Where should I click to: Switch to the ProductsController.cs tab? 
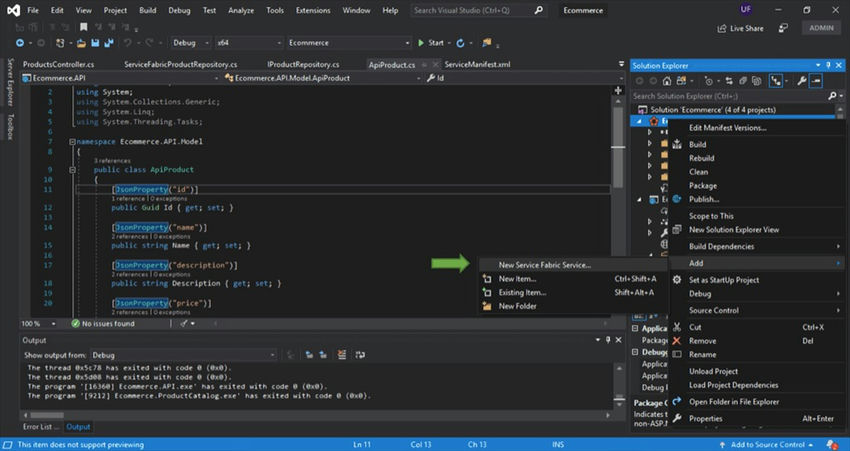58,64
